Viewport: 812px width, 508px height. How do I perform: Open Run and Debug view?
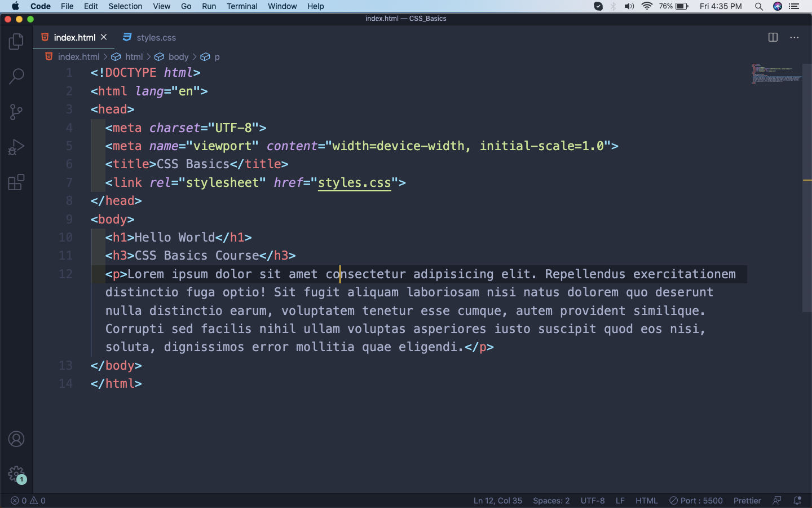tap(16, 147)
